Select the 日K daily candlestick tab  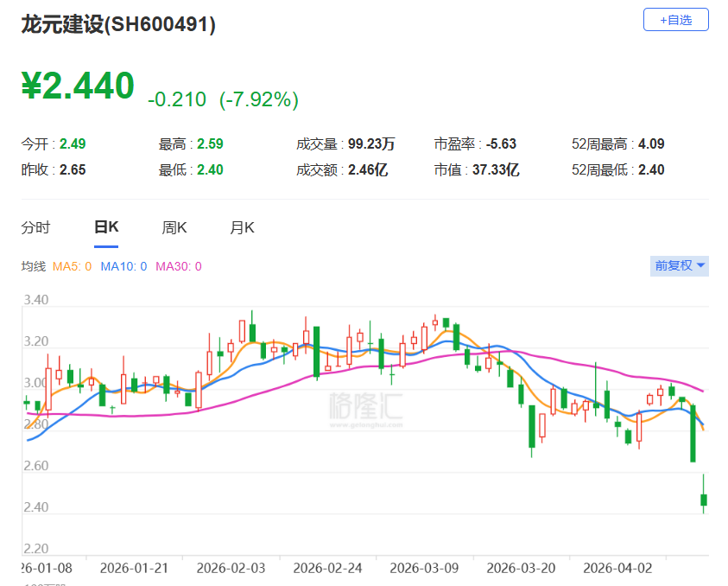[106, 227]
